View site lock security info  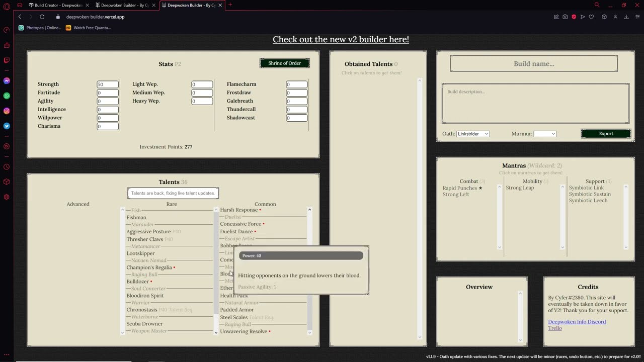coord(58,17)
